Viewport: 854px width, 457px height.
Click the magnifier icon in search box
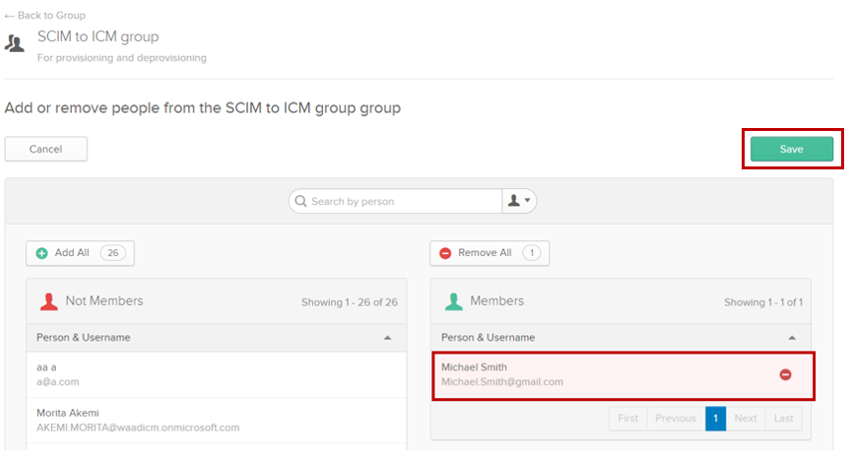(300, 201)
